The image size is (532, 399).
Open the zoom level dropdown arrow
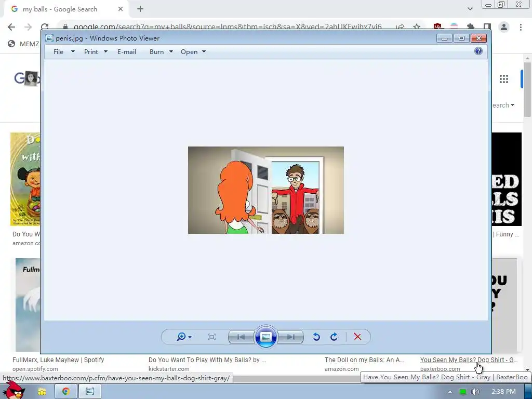190,337
